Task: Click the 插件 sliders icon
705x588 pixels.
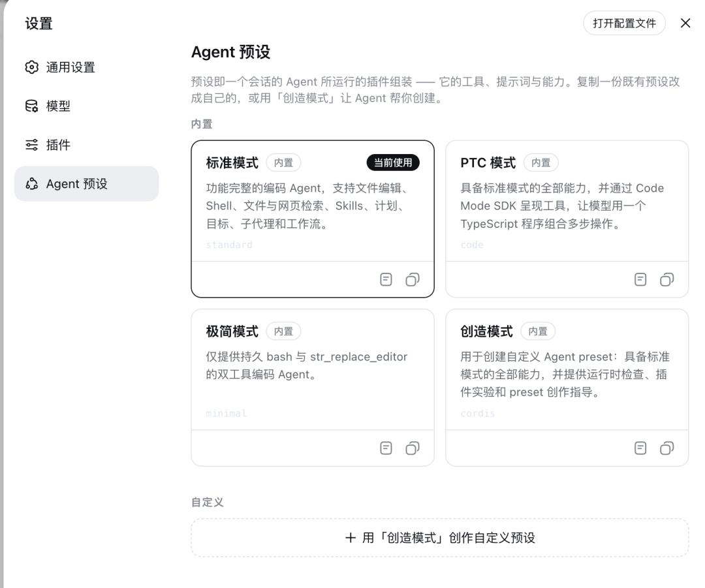Action: pyautogui.click(x=31, y=145)
